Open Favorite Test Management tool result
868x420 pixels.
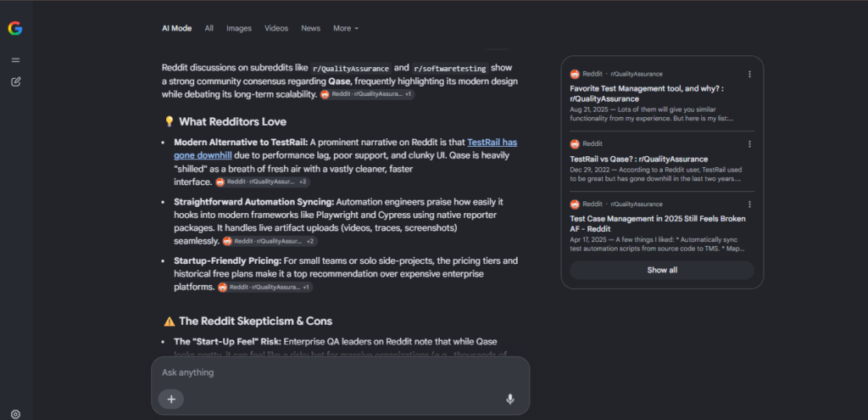click(647, 93)
